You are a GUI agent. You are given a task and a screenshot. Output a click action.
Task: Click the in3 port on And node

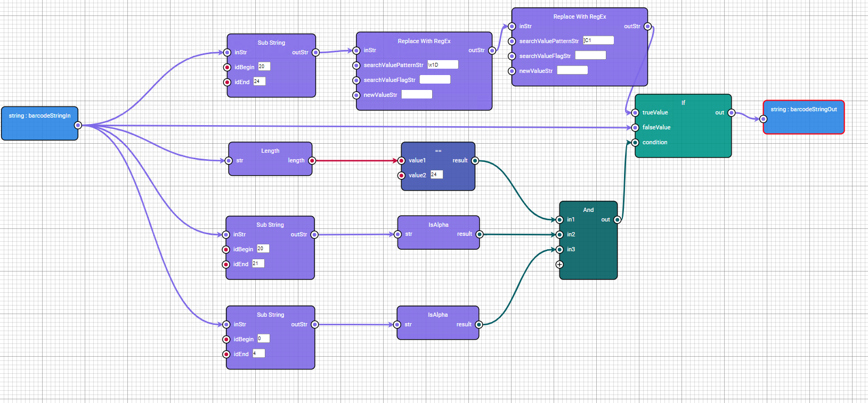pos(559,250)
